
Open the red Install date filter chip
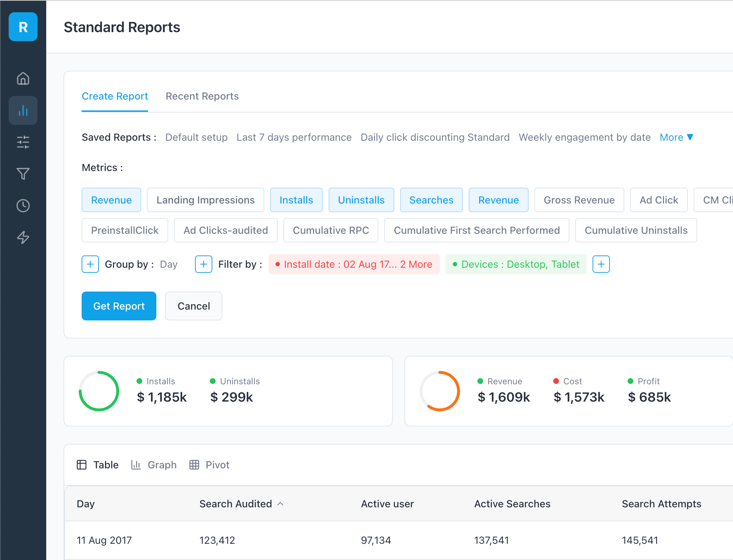point(354,264)
